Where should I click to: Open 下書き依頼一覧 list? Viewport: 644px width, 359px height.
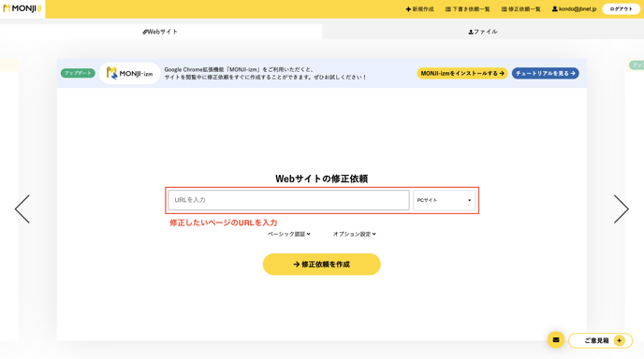point(467,9)
